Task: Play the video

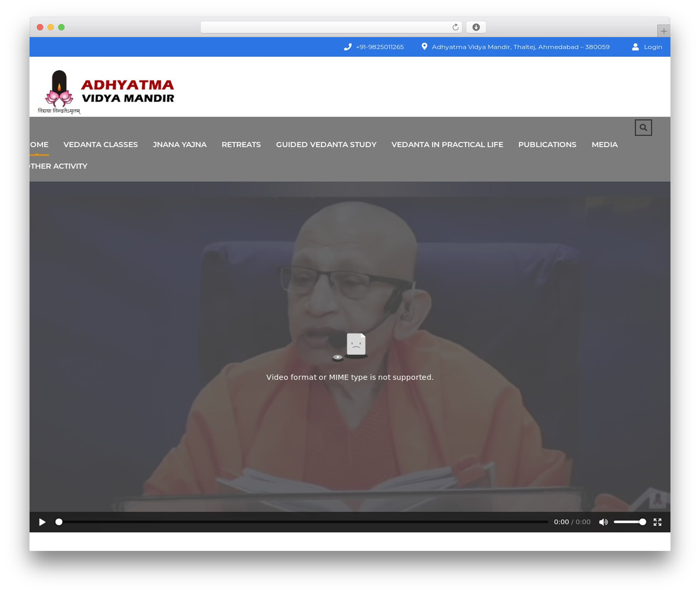Action: [x=42, y=522]
